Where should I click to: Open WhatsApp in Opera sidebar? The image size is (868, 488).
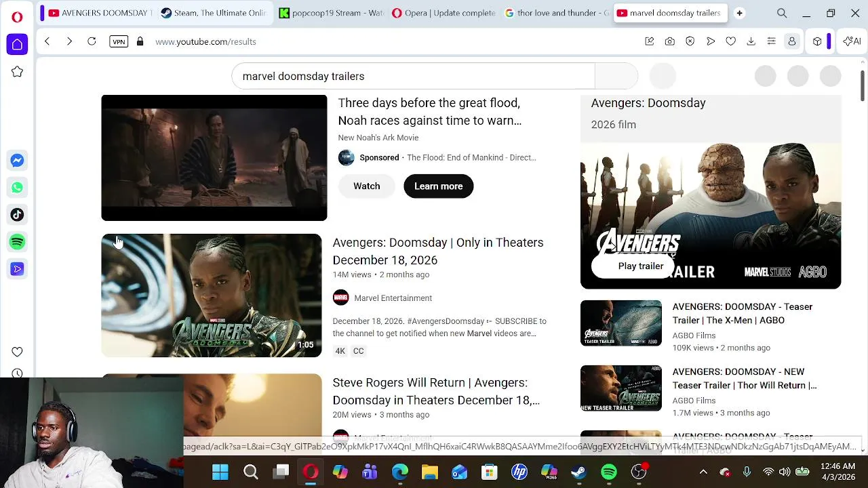click(17, 188)
